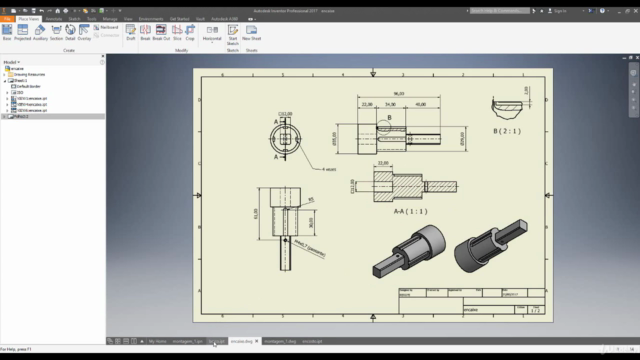Open the Environments ribbon tab
640x360 pixels.
[x=151, y=19]
